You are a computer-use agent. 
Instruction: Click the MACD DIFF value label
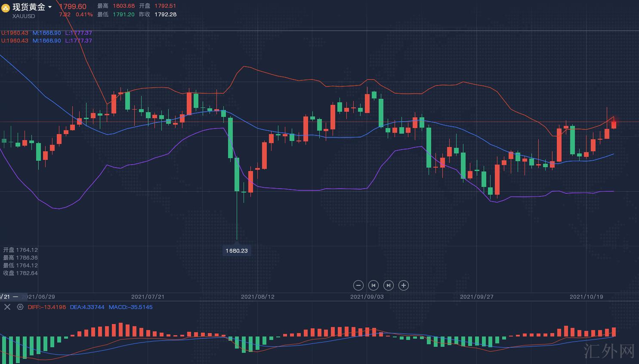pyautogui.click(x=47, y=307)
